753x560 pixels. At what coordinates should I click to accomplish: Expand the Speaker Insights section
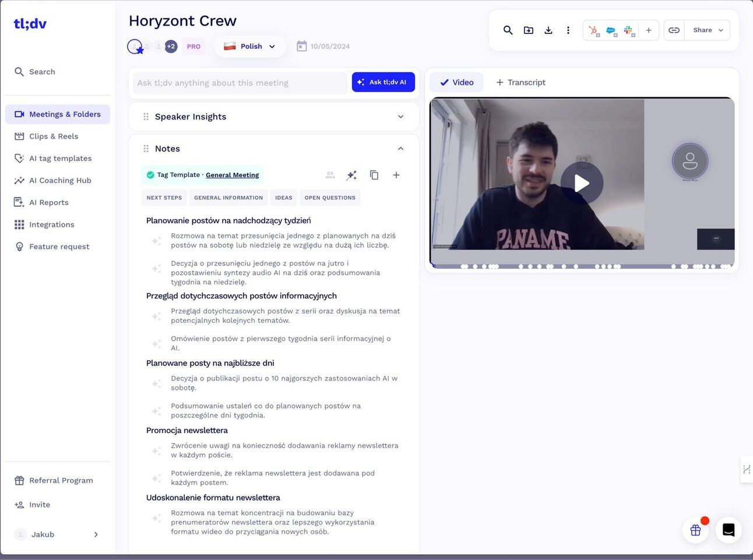coord(400,117)
